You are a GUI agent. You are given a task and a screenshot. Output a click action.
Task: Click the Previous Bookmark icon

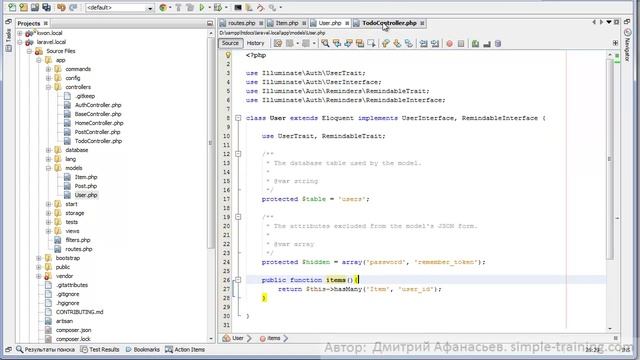coord(386,43)
